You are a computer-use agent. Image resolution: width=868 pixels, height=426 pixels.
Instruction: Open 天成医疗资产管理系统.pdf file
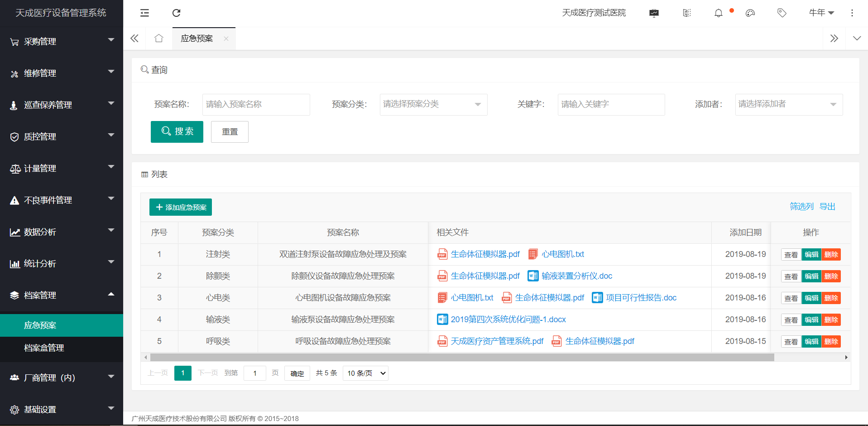coord(497,341)
